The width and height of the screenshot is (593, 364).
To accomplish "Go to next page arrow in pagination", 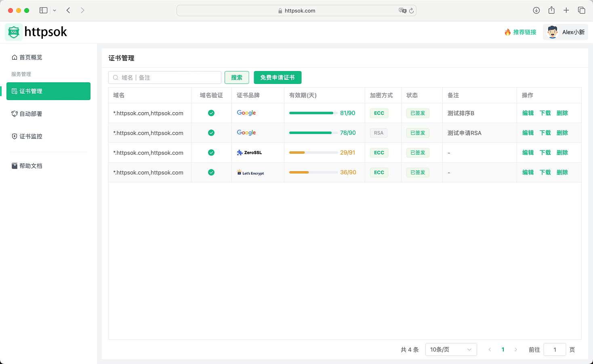I will [515, 349].
